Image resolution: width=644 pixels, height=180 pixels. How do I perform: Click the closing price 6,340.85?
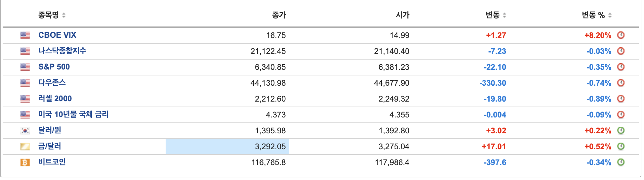(x=270, y=67)
